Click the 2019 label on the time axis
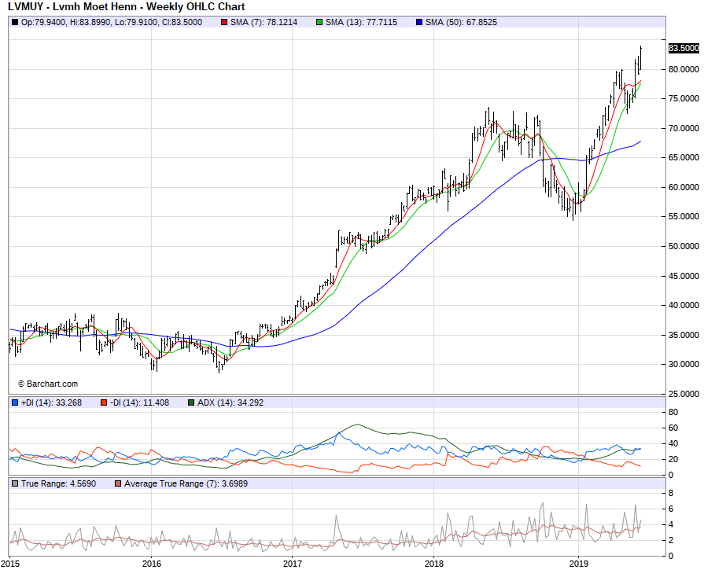This screenshot has width=704, height=588. pos(579,564)
